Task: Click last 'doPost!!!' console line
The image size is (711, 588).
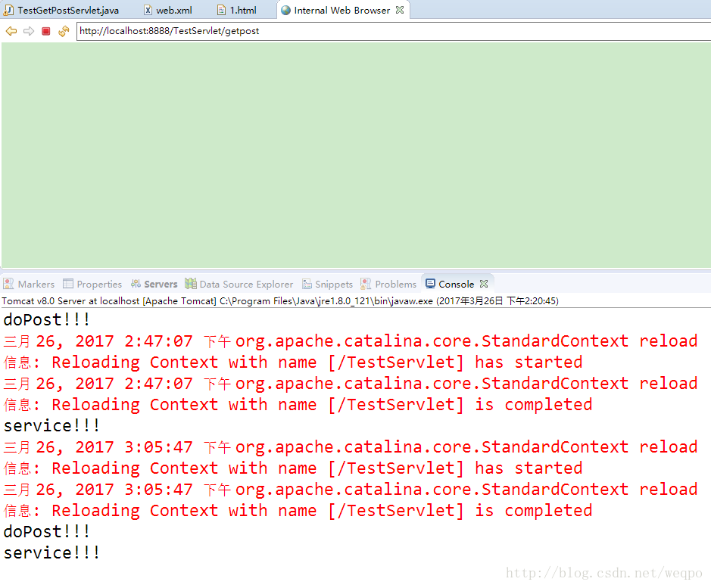Action: click(x=47, y=531)
